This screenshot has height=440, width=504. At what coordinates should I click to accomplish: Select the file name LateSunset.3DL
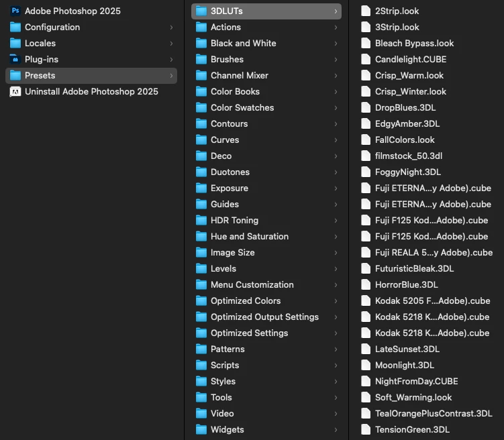coord(407,349)
